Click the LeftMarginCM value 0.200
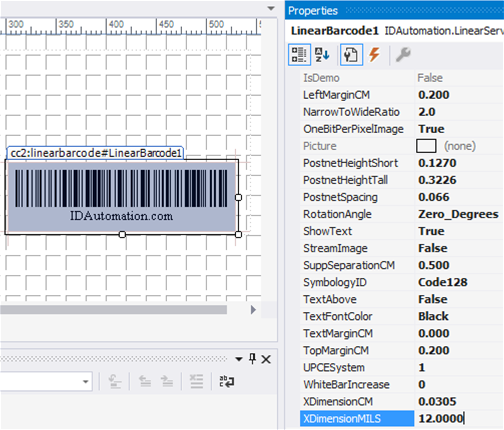Screen dimensions: 504x430 pos(434,95)
